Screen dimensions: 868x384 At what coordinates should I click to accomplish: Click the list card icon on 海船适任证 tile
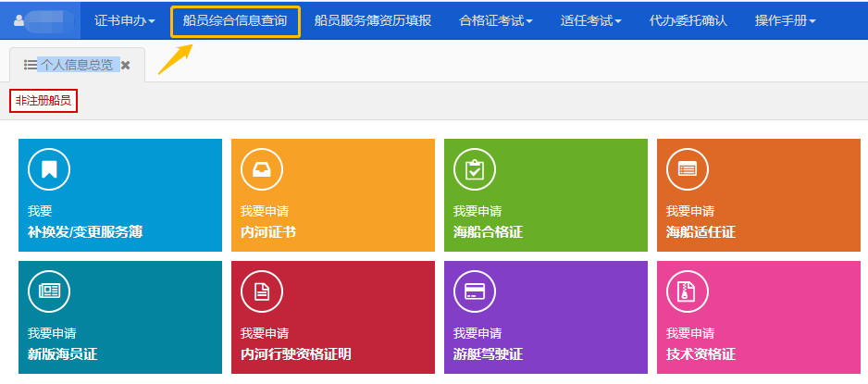click(688, 169)
